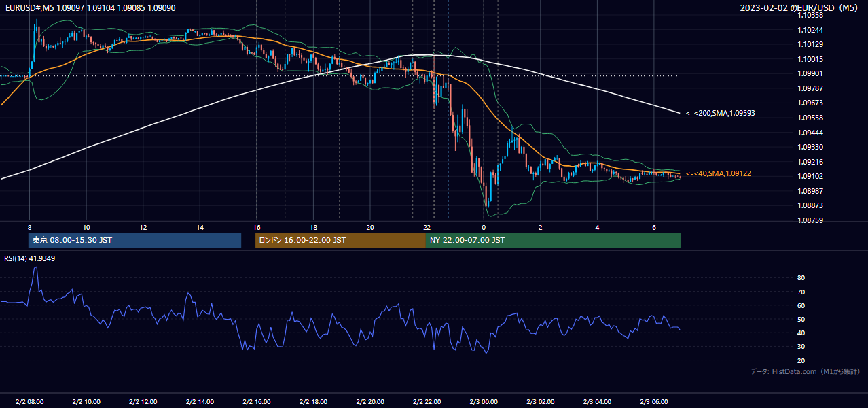Screen dimensions: 868x408
Task: Select the NY 22:00-07:00 JST session bar
Action: (x=554, y=240)
